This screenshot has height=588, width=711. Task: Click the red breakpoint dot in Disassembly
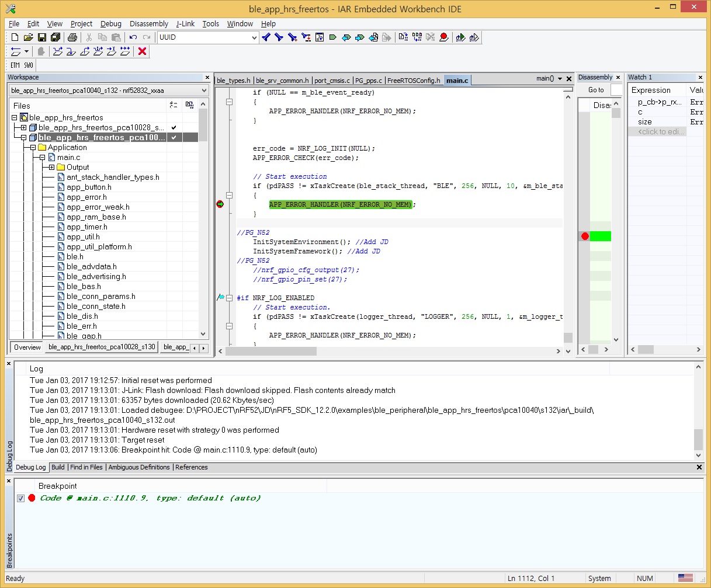[x=585, y=236]
